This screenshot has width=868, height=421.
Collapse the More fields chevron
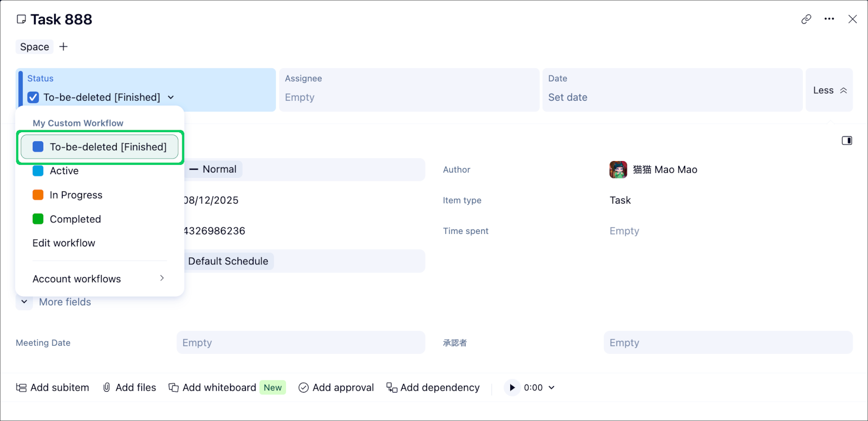tap(24, 302)
